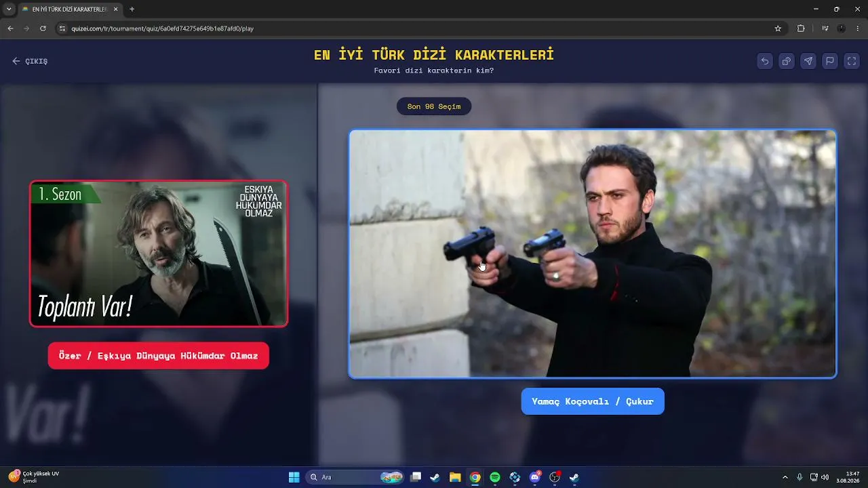Select the Yamaç Koçovalı image card
Viewport: 868px width, 488px height.
pyautogui.click(x=593, y=253)
